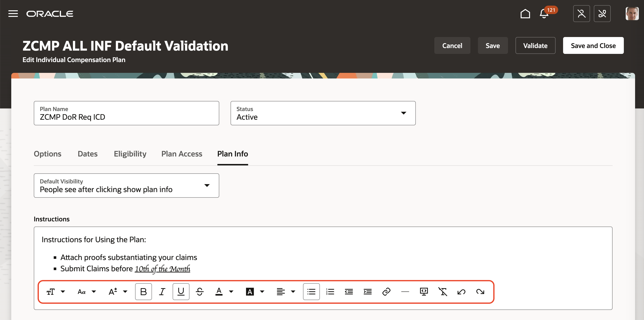
Task: Switch to the Eligibility tab
Action: click(130, 154)
